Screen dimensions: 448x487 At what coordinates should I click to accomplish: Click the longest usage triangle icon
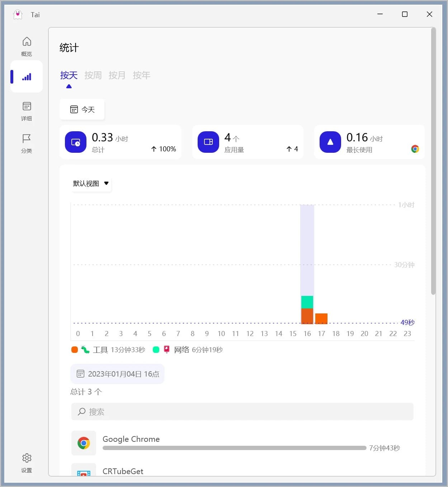330,142
